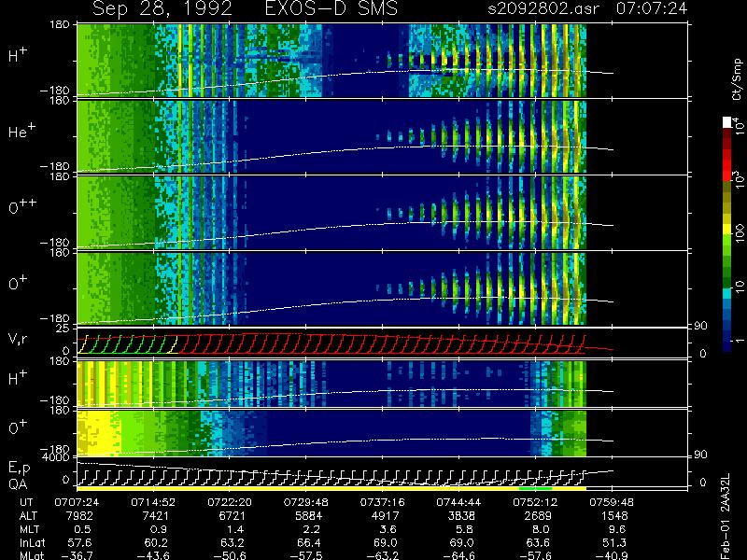Click altitude value '1548'
747x560 pixels.
614,516
